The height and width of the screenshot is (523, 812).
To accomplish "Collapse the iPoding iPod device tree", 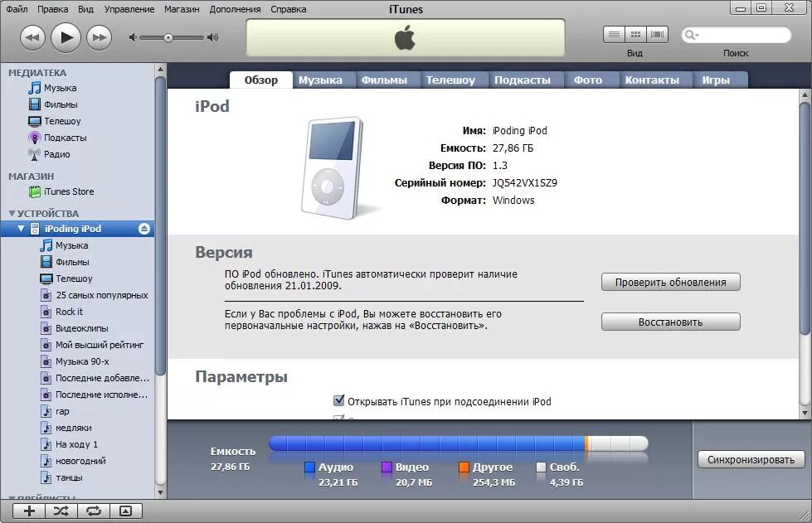I will pos(21,229).
